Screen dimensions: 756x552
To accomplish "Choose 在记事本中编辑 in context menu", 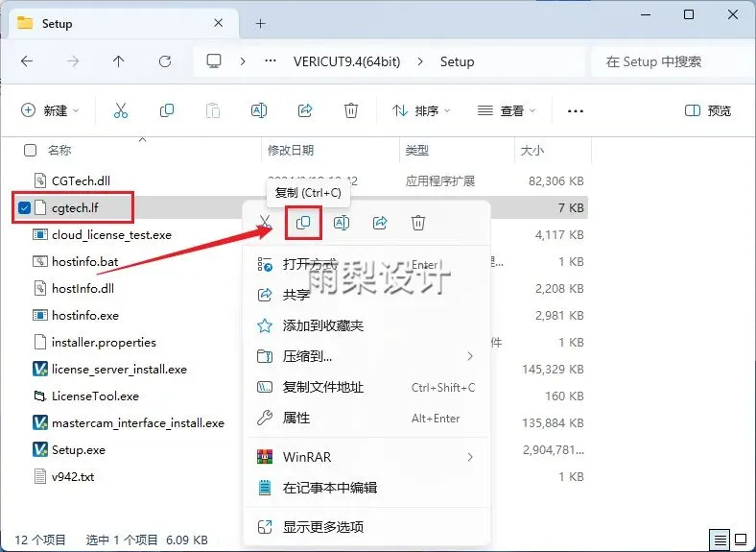I will (366, 488).
